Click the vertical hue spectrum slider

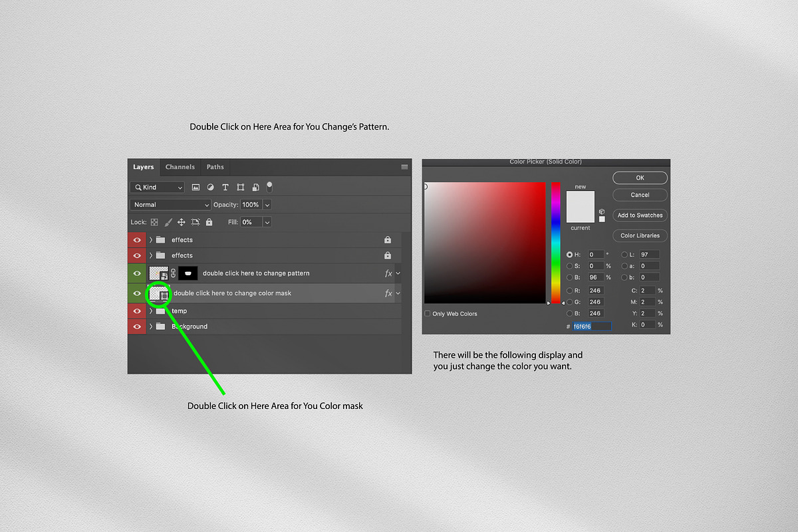(556, 243)
